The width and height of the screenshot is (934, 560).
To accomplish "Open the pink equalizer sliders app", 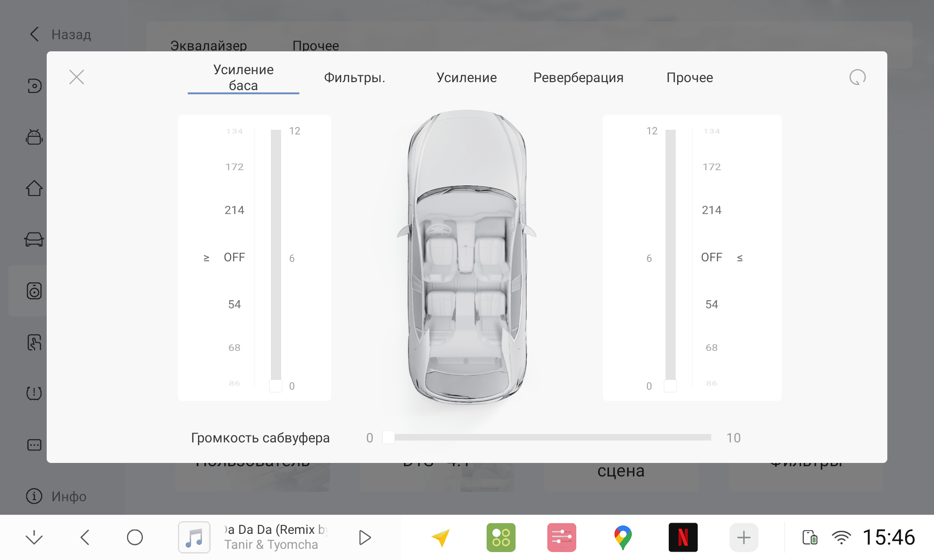I will pyautogui.click(x=562, y=537).
